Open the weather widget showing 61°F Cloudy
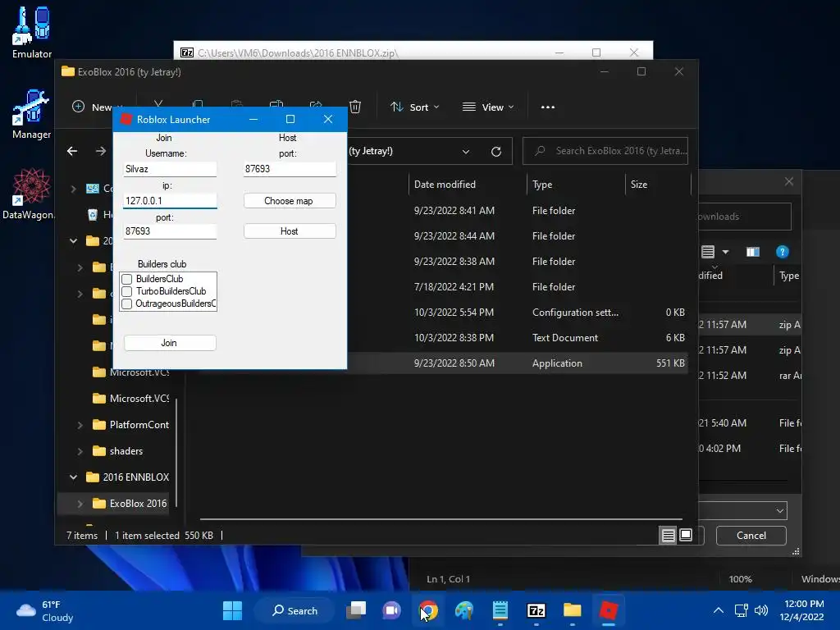 tap(45, 610)
